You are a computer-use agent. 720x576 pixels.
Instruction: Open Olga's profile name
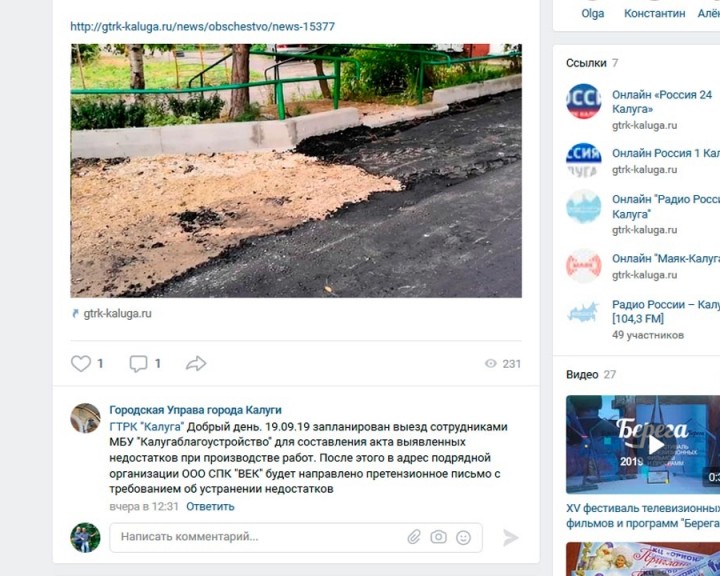[593, 14]
